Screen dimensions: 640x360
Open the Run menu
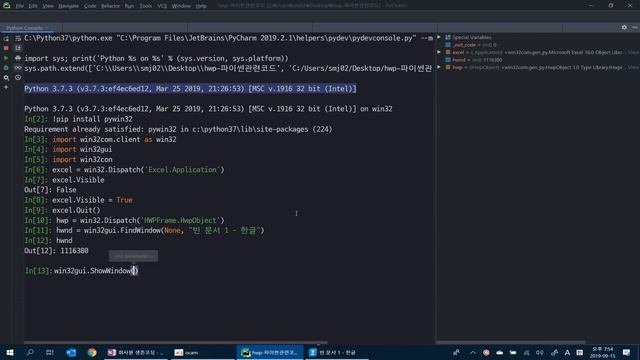click(x=129, y=6)
